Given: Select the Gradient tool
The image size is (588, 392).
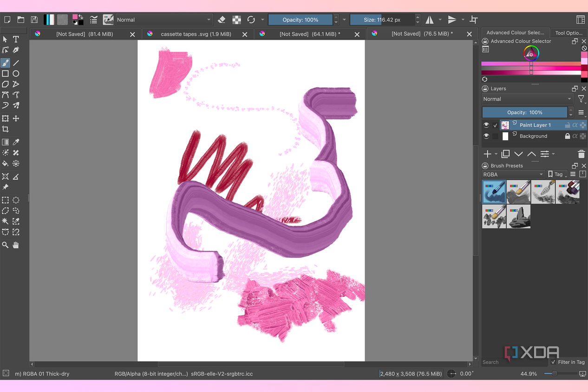Looking at the screenshot, I should pyautogui.click(x=6, y=142).
